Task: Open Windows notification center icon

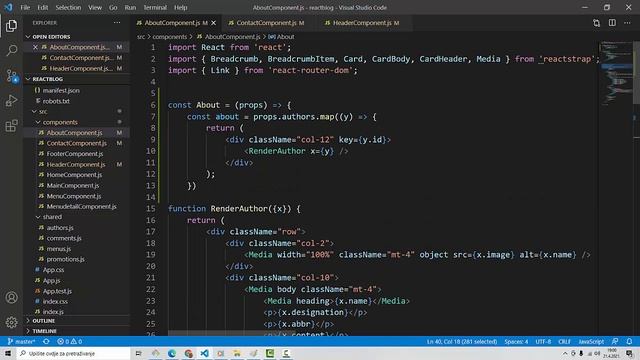Action: coord(630,353)
